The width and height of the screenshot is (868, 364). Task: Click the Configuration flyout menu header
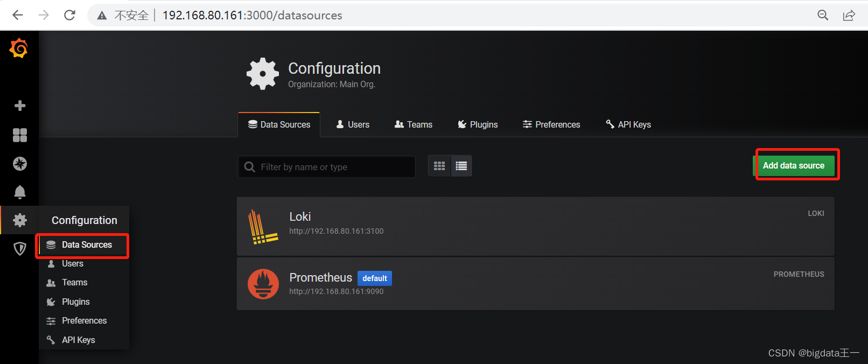84,220
